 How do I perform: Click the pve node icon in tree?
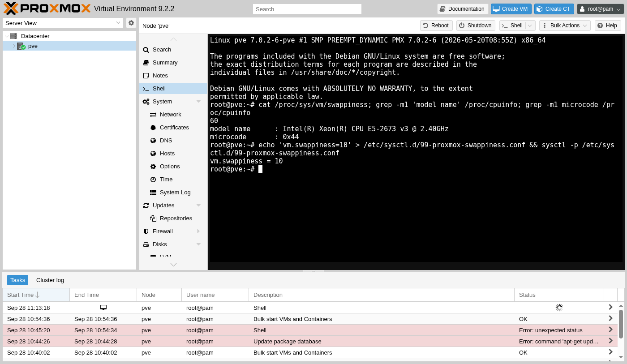tap(21, 46)
